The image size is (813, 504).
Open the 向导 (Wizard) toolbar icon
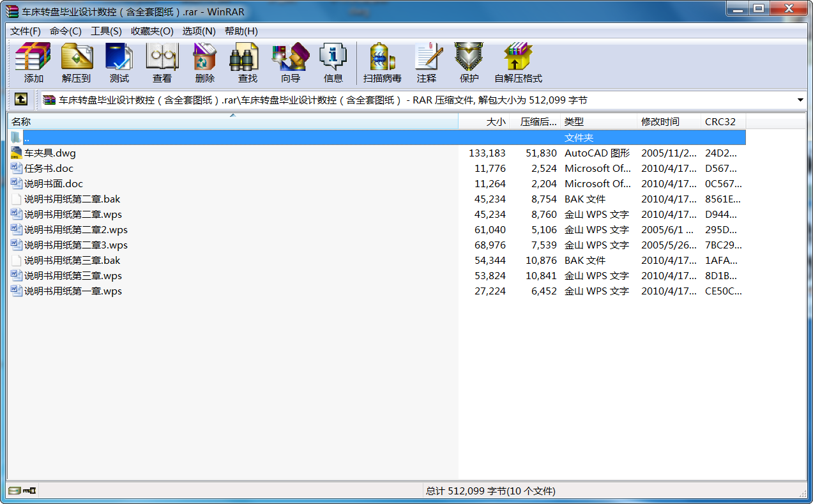[291, 63]
